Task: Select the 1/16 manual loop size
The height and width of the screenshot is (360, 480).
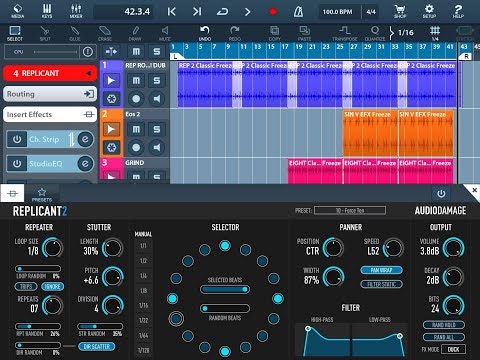Action: (143, 305)
